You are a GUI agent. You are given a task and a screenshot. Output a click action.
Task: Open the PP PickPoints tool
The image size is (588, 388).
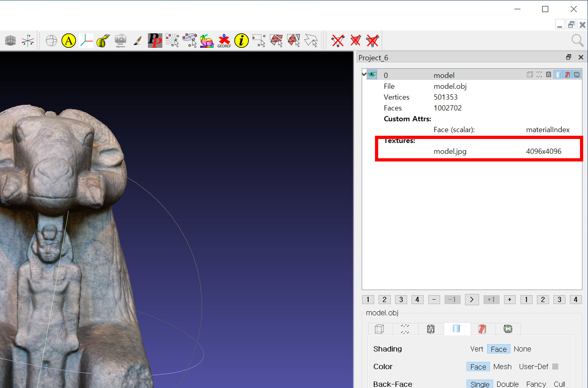(155, 41)
